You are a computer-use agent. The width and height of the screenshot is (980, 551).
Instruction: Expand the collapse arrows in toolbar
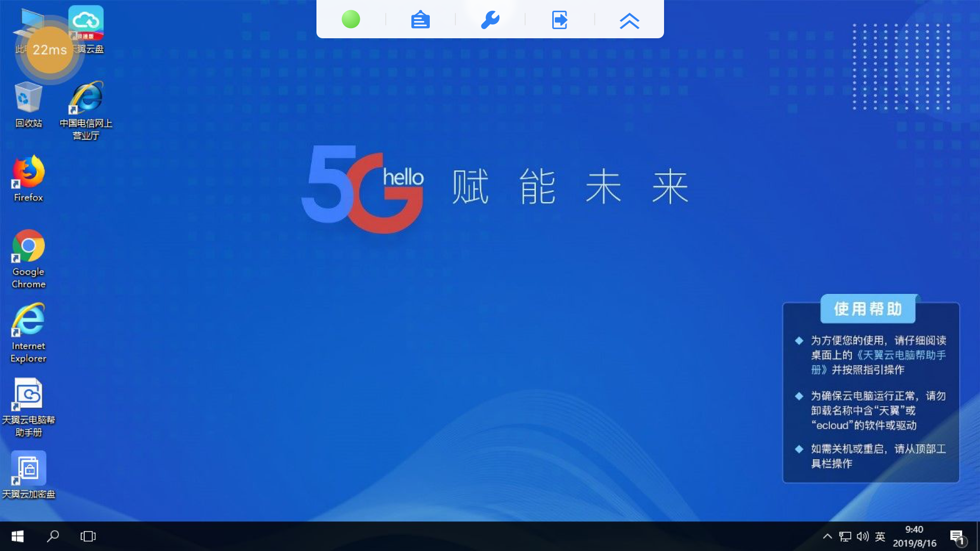(x=629, y=19)
